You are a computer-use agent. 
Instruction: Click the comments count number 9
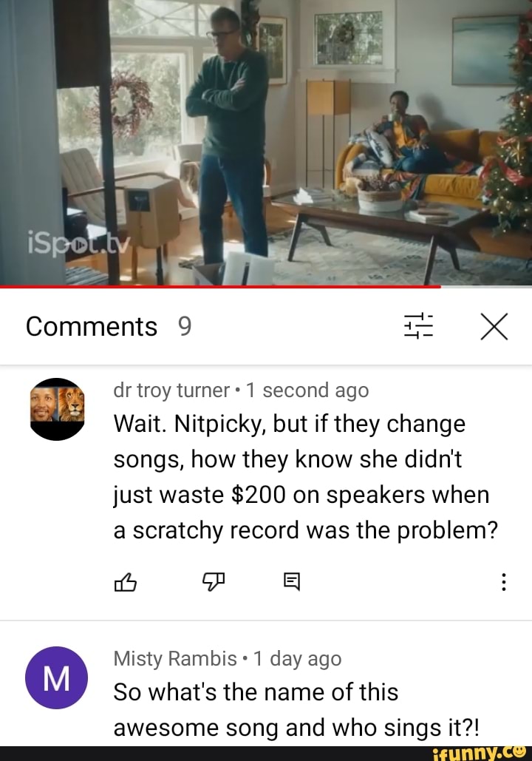[185, 326]
